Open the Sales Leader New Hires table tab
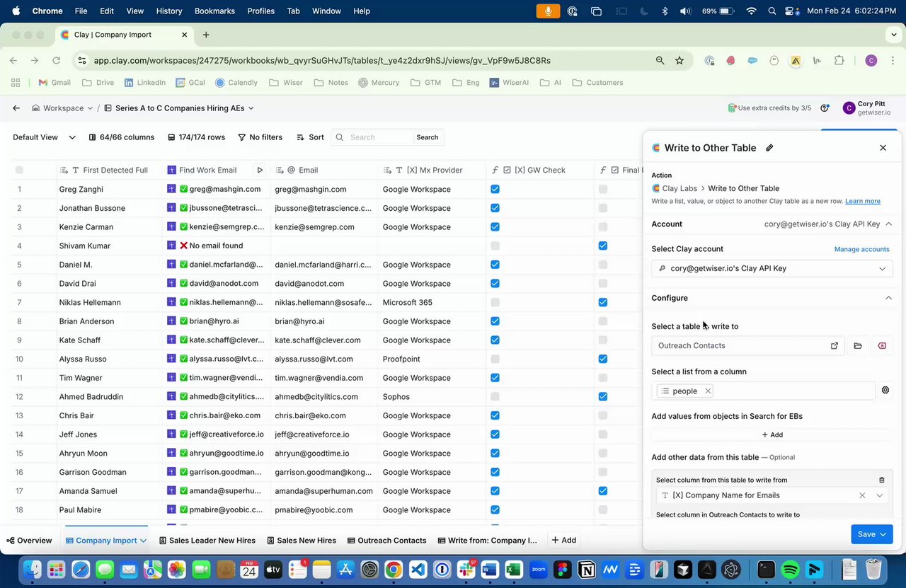Viewport: 906px width, 588px height. tap(207, 541)
